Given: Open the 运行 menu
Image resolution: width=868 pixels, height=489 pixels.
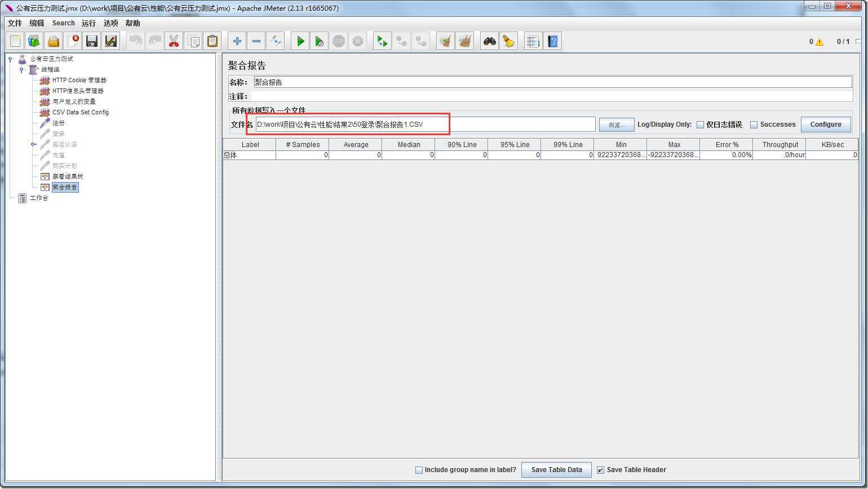Looking at the screenshot, I should (88, 23).
